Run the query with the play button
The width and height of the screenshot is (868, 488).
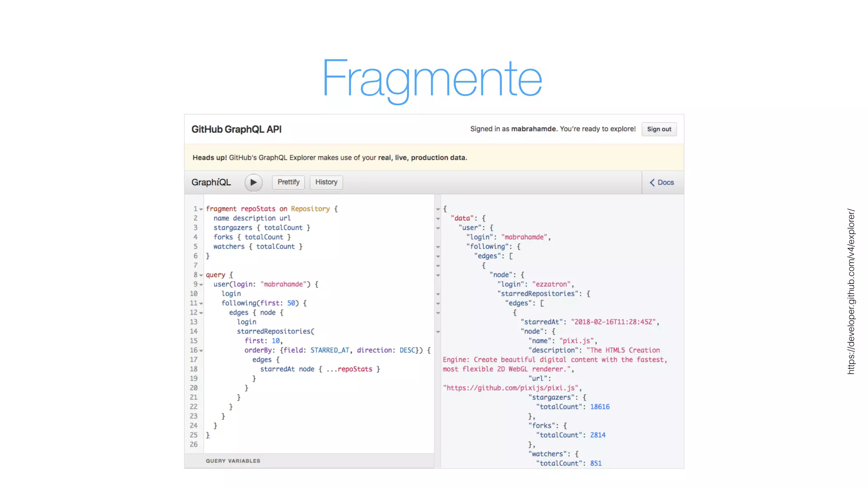pos(253,183)
